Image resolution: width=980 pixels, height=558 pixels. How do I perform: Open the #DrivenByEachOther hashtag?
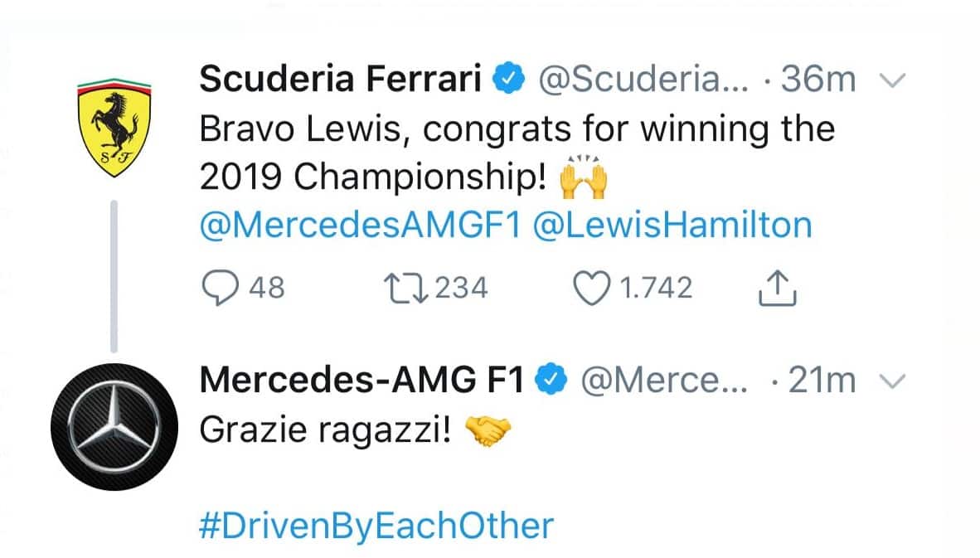[x=376, y=526]
